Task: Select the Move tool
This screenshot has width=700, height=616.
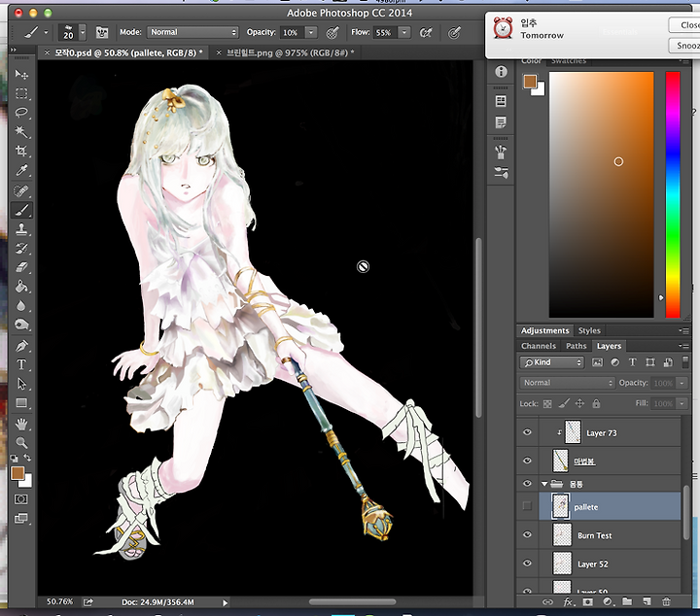Action: coord(21,74)
